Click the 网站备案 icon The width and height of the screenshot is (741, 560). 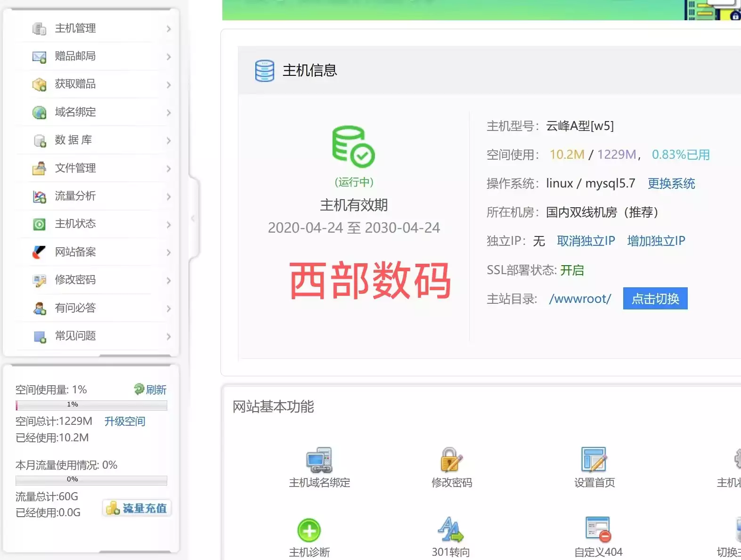39,252
